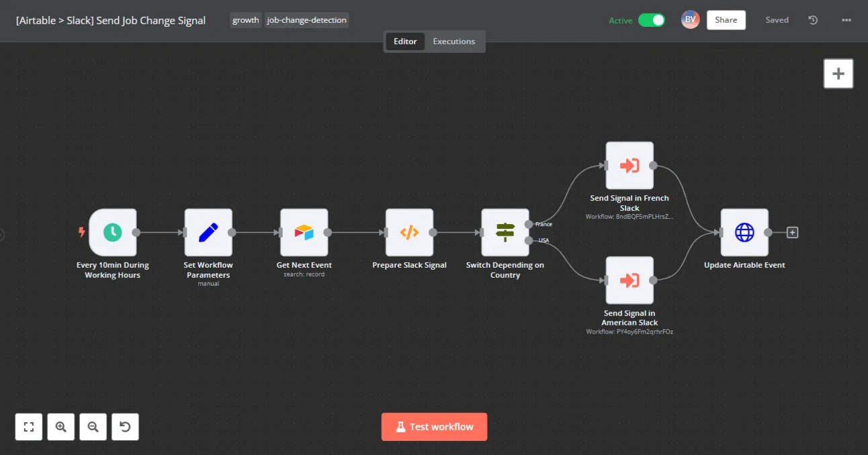This screenshot has width=868, height=455.
Task: Click the workflow title to rename it
Action: tap(111, 20)
